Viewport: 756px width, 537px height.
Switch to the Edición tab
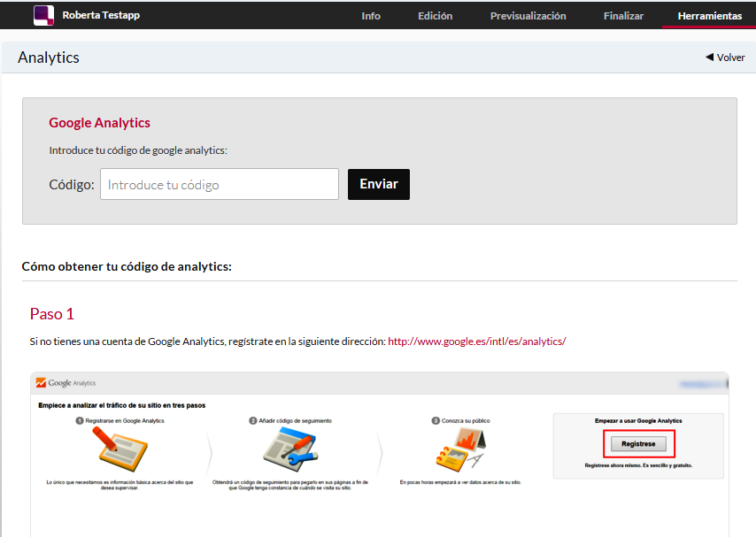pos(435,16)
